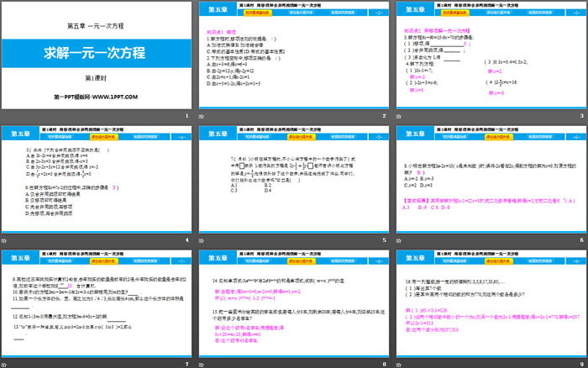Select slide 7 thumbnail with questions 9 to 13
Screen dimensions: 588x368
[x=97, y=304]
